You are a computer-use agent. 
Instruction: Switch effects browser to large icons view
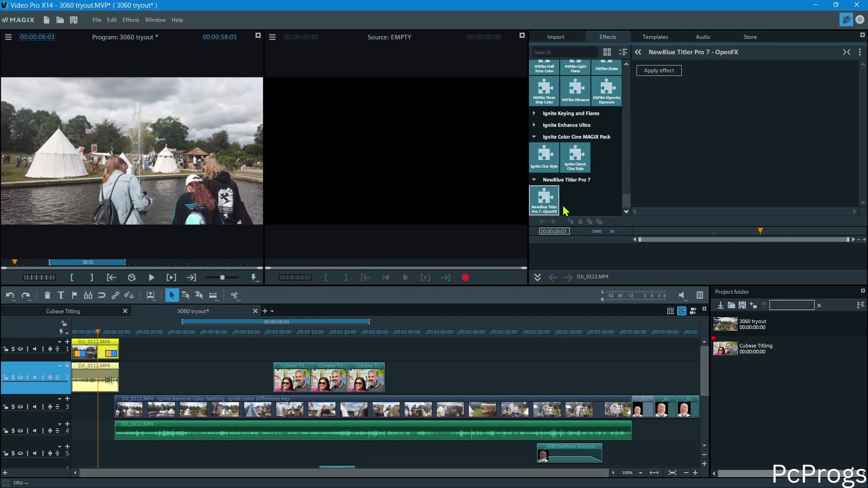(607, 52)
